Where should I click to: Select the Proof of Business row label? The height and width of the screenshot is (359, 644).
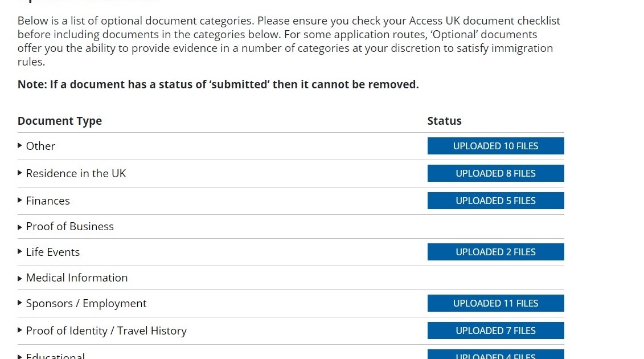pyautogui.click(x=69, y=226)
